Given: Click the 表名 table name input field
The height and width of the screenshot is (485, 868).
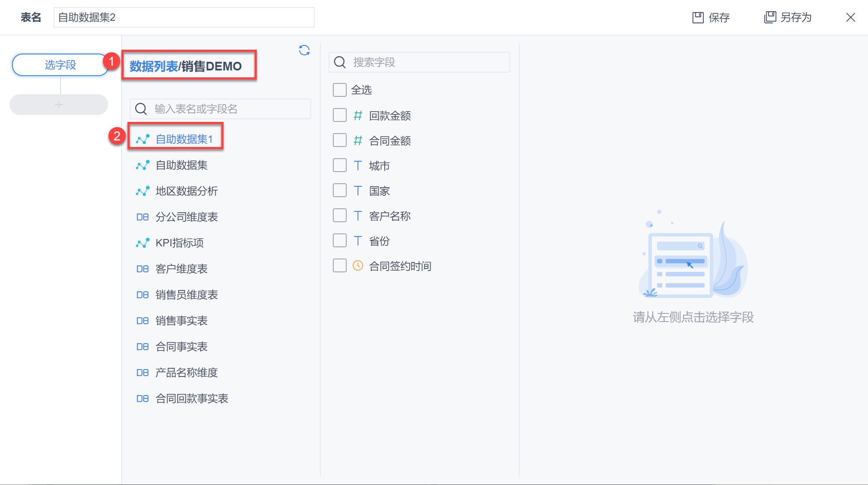Looking at the screenshot, I should [x=184, y=17].
